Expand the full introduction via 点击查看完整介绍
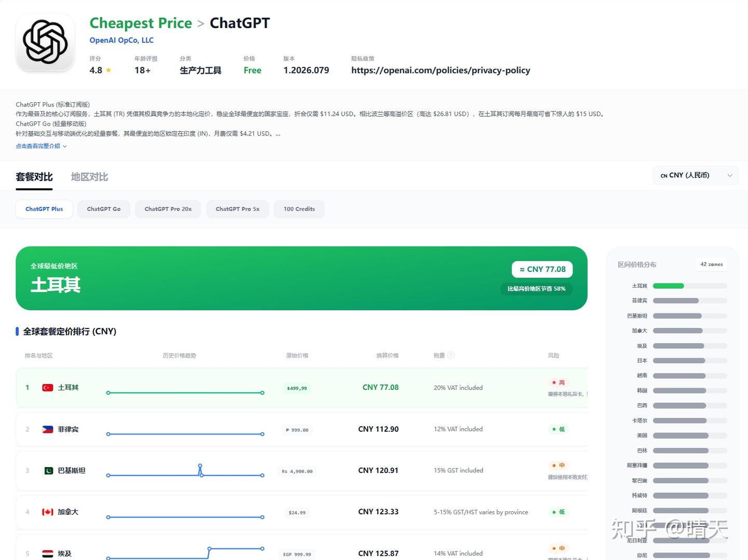Image resolution: width=748 pixels, height=560 pixels. click(x=41, y=146)
